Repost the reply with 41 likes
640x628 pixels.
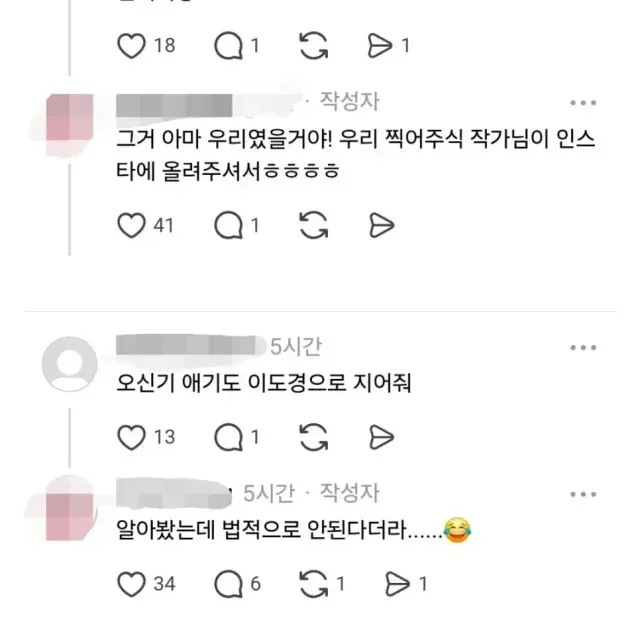click(x=313, y=225)
